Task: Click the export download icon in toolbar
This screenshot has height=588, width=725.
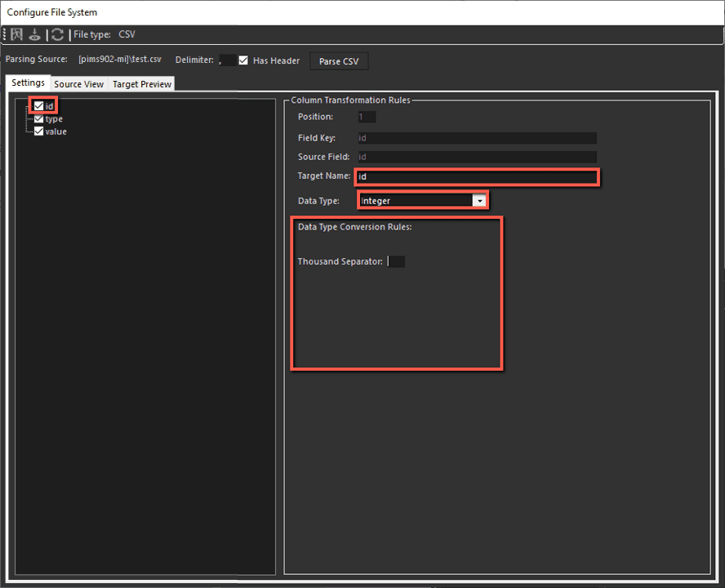Action: click(35, 34)
